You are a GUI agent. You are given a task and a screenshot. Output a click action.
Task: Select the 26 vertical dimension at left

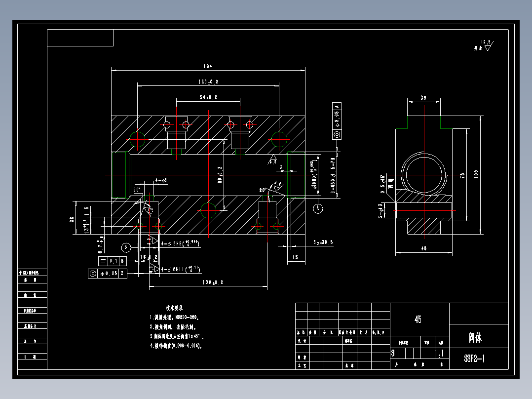[72, 219]
